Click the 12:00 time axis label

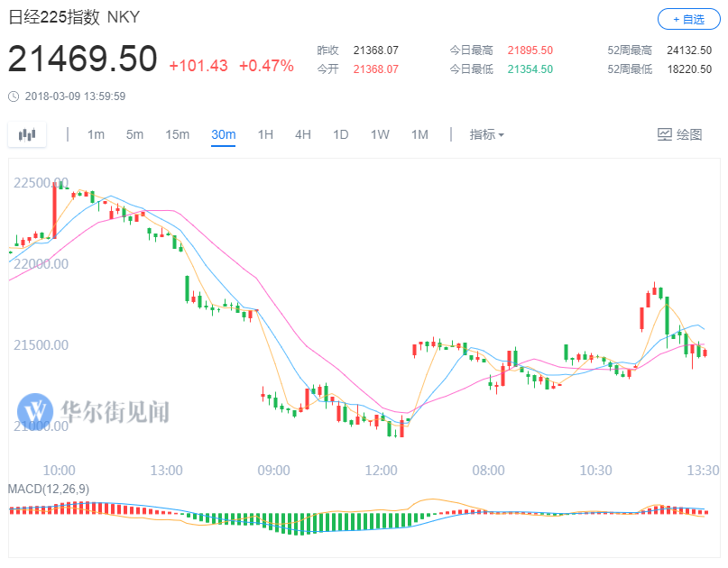pyautogui.click(x=381, y=471)
